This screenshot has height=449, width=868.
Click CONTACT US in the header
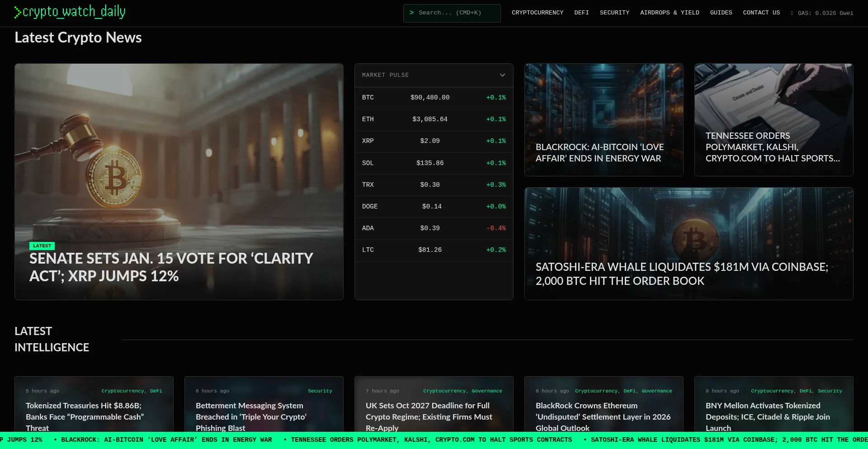(x=761, y=13)
